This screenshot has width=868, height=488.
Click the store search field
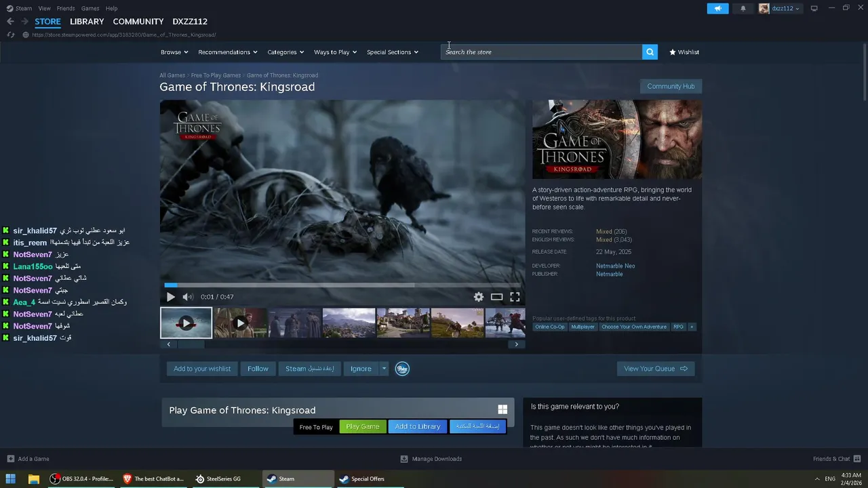coord(541,52)
